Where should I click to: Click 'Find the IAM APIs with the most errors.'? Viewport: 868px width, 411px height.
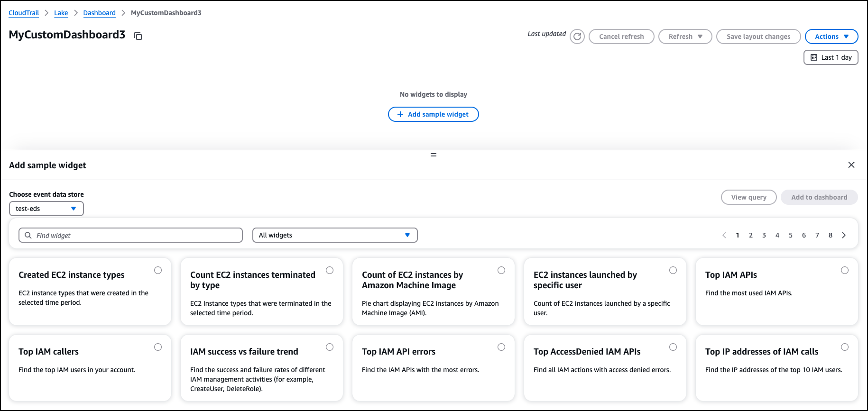(x=420, y=370)
